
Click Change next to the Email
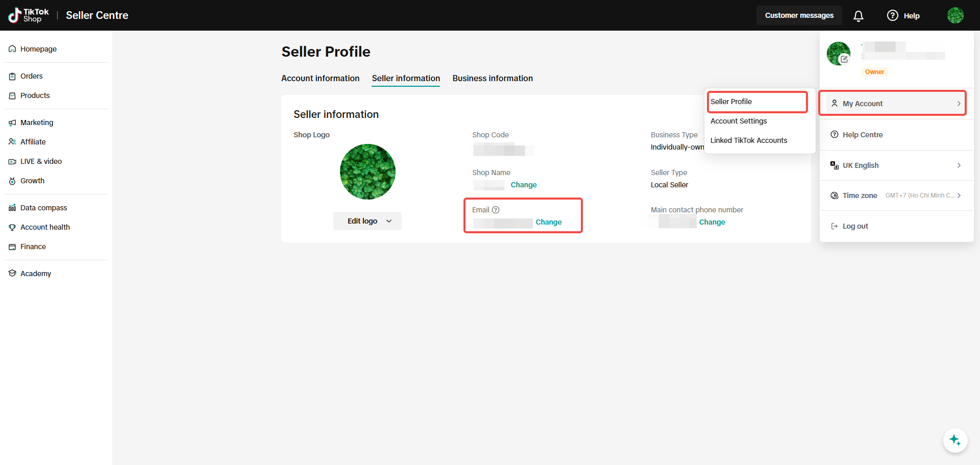(549, 222)
